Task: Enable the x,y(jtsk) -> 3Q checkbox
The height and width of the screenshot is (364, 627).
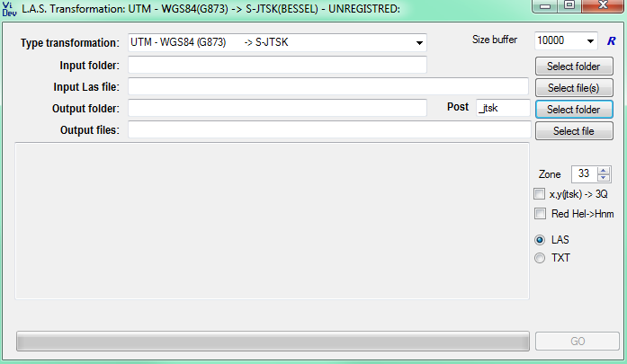Action: tap(540, 194)
